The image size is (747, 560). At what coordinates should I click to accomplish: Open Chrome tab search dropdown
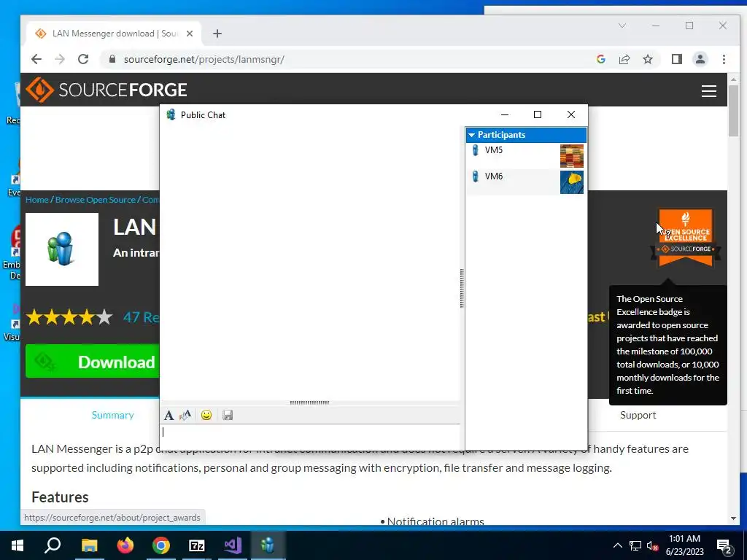tap(622, 26)
